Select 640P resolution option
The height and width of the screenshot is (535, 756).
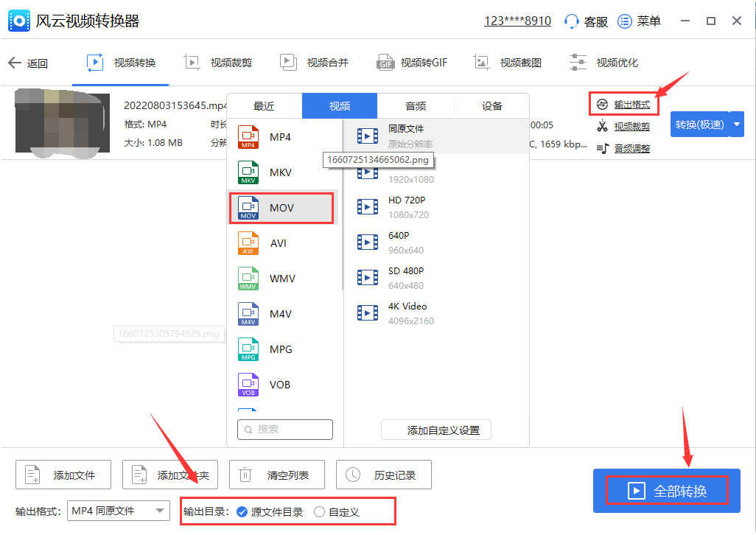pos(436,242)
